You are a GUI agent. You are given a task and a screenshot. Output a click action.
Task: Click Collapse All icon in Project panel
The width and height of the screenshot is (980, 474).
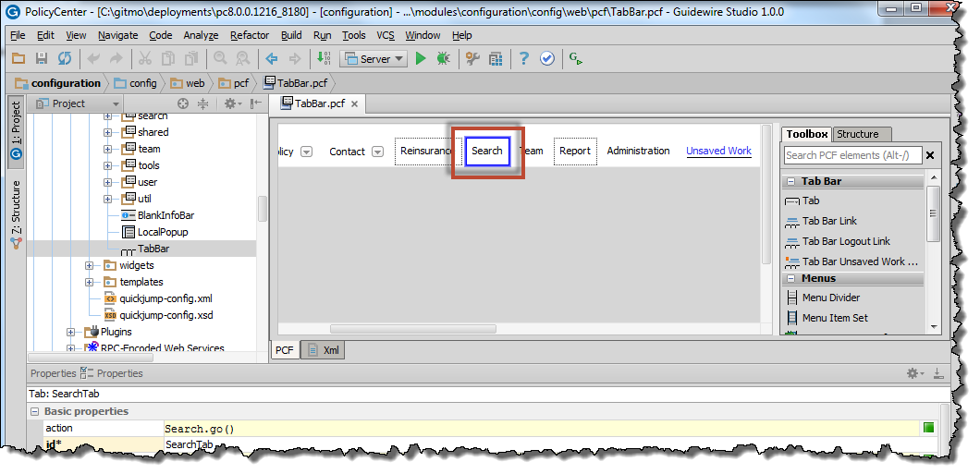[x=202, y=103]
